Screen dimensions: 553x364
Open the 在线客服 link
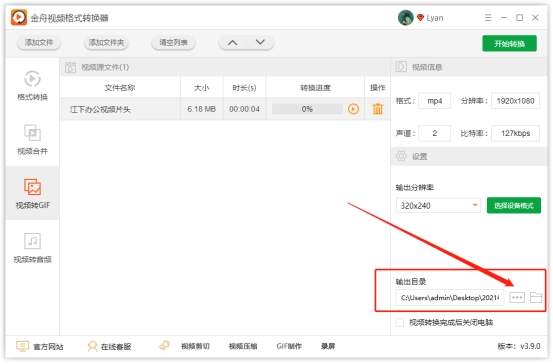click(116, 347)
